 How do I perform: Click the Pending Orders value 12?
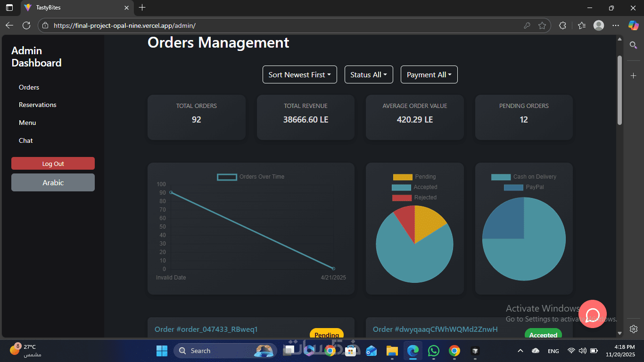(524, 120)
